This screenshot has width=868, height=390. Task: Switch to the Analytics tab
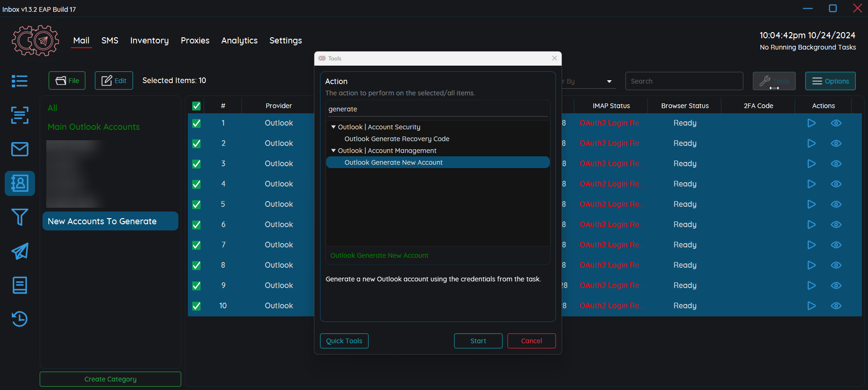click(239, 41)
